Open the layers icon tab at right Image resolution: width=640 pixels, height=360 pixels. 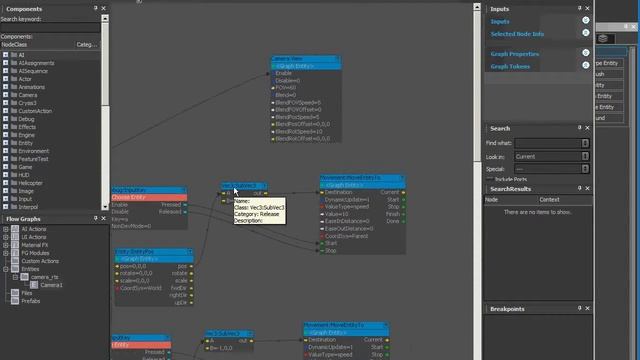click(603, 39)
